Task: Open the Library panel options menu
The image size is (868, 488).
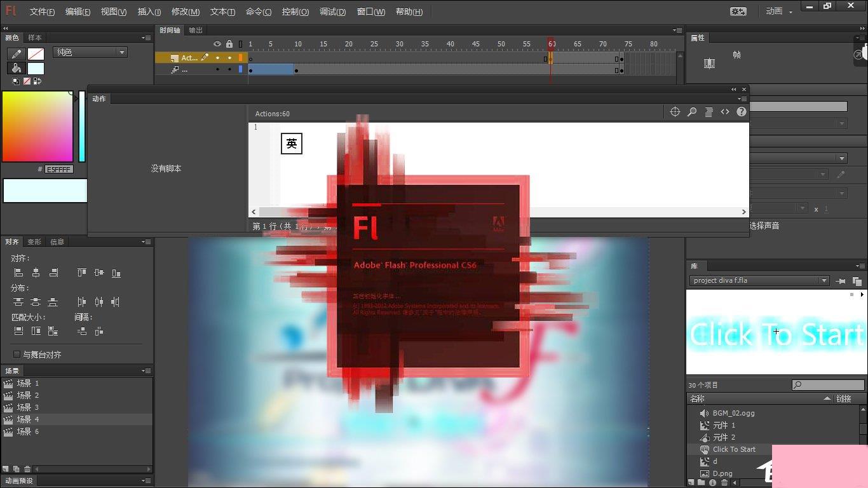Action: pos(862,266)
